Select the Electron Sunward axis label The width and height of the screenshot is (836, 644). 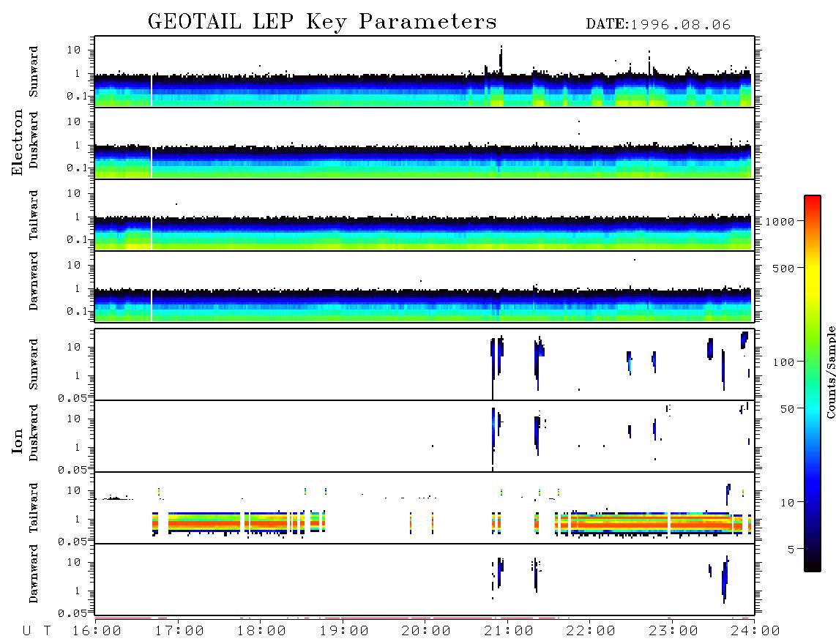34,72
